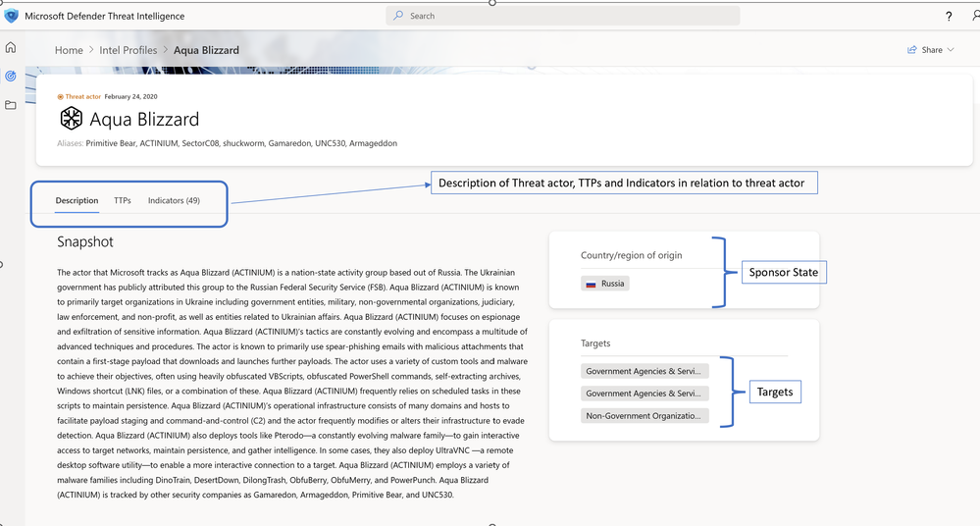980x526 pixels.
Task: Focus the Search input field
Action: click(562, 16)
